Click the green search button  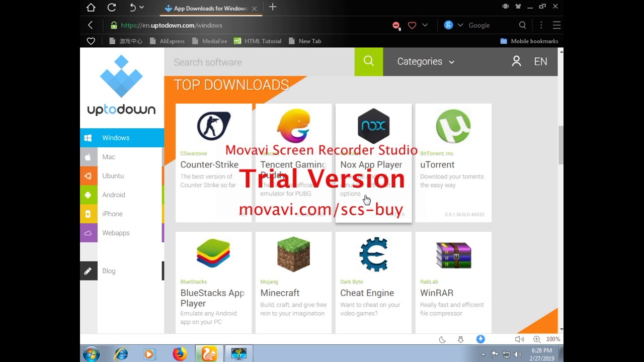coord(369,62)
